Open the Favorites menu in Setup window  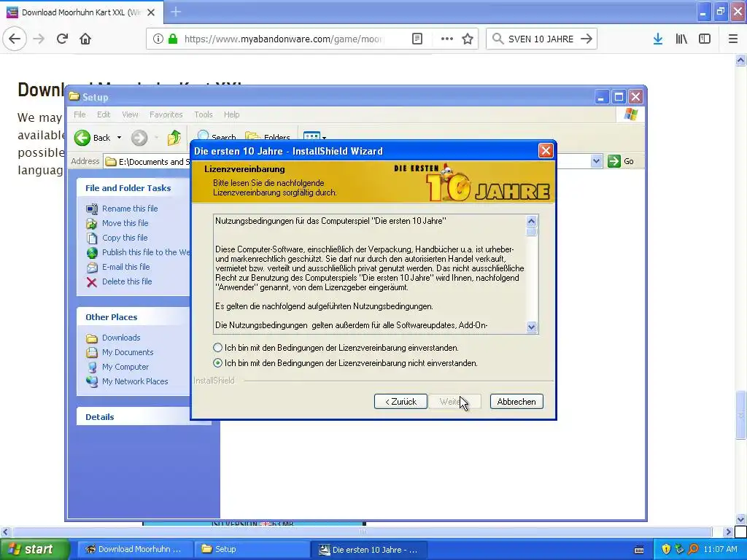click(x=166, y=114)
